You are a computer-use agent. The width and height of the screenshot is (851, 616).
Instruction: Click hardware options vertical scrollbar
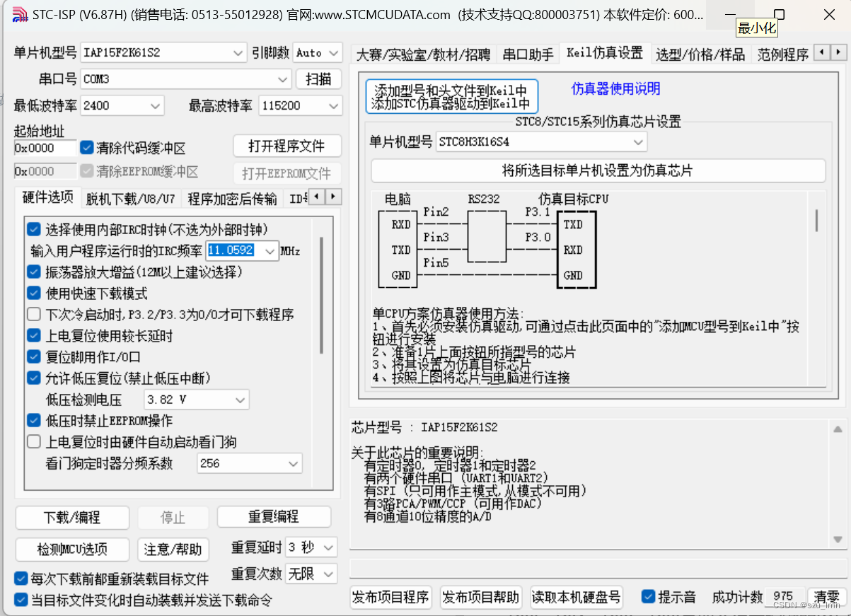tap(322, 296)
